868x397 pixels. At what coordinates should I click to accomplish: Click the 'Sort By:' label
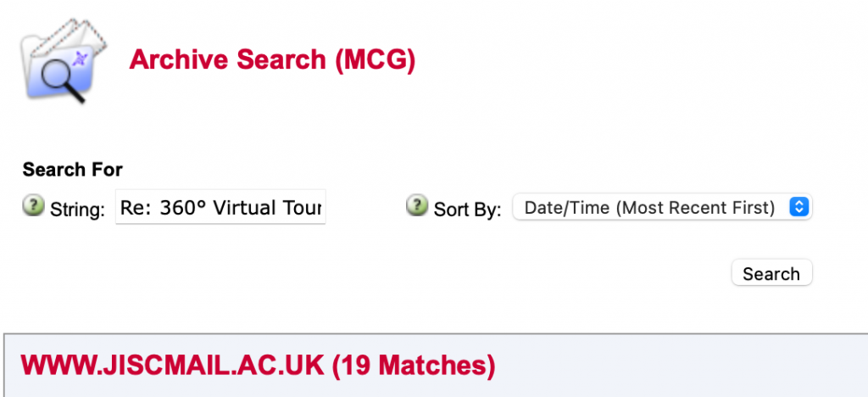[x=467, y=210]
